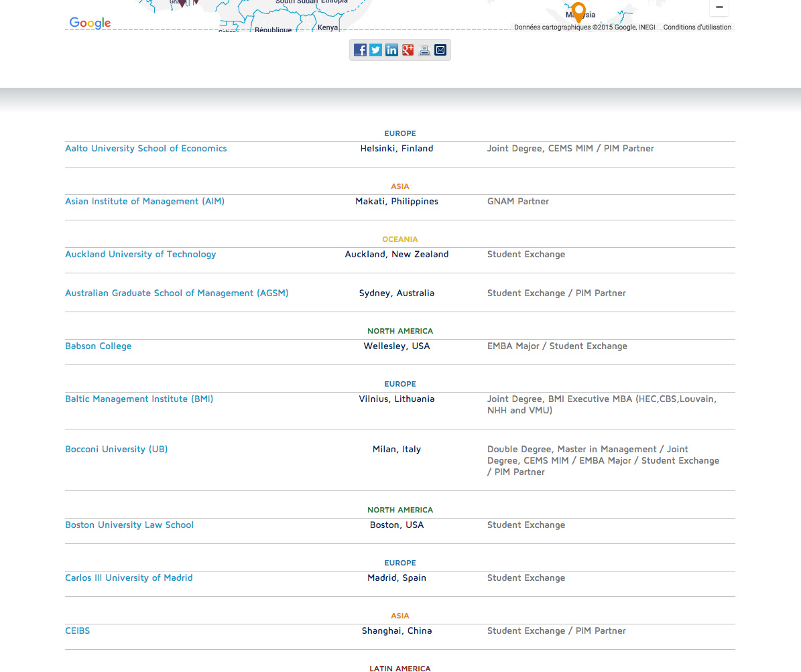
Task: Open the CEIBS link
Action: [x=77, y=630]
